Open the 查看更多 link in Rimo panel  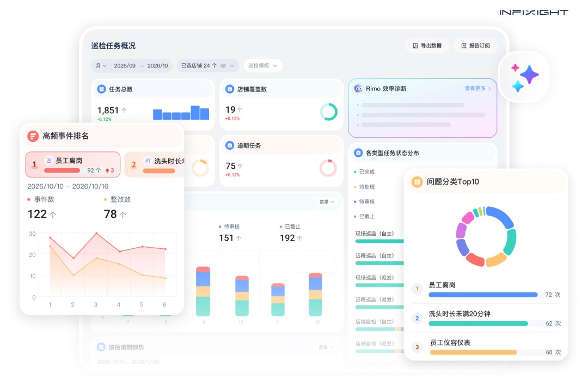478,88
